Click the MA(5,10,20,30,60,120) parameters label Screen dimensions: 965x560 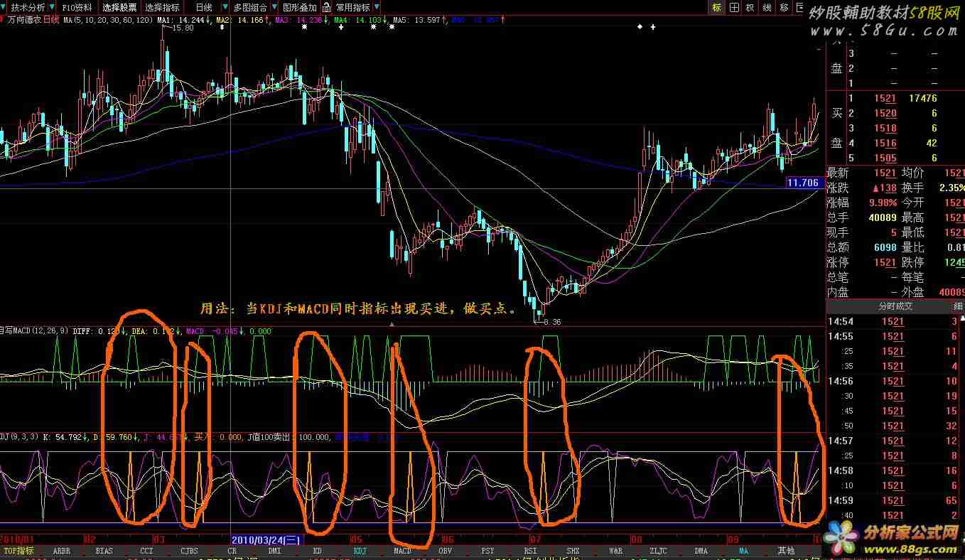(108, 21)
